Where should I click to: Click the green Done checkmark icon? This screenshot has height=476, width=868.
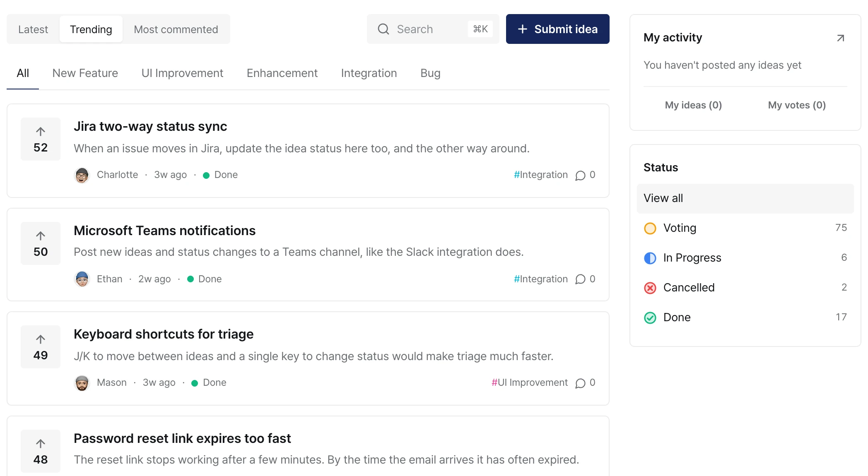(x=650, y=317)
